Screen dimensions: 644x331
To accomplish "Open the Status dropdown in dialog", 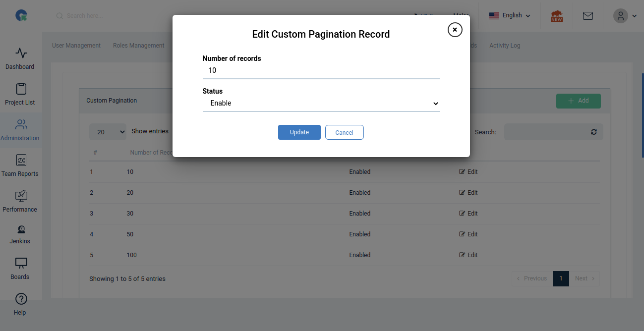I will coord(321,104).
